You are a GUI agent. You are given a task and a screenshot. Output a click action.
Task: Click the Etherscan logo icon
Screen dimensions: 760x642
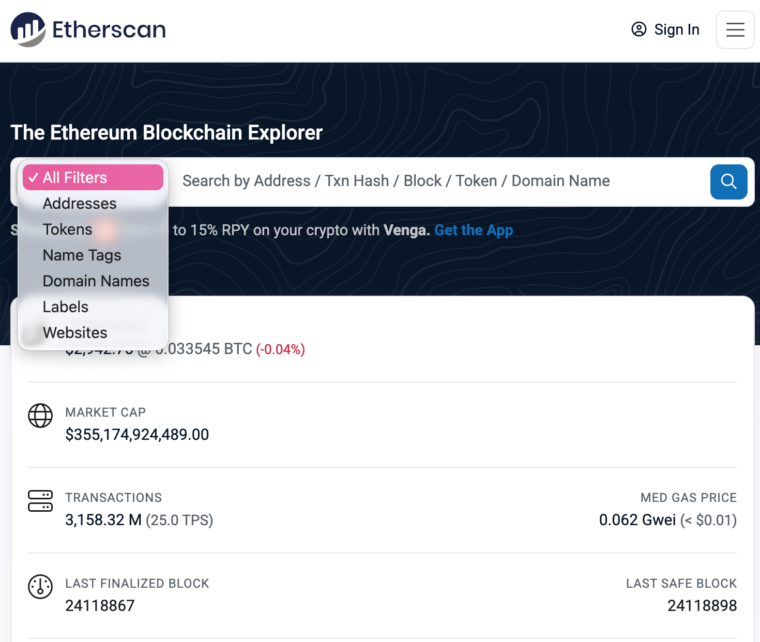click(28, 29)
